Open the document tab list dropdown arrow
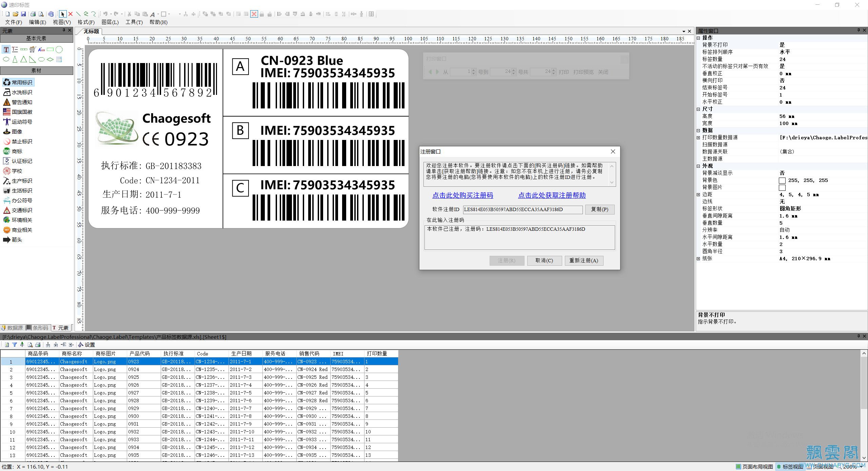 point(684,31)
